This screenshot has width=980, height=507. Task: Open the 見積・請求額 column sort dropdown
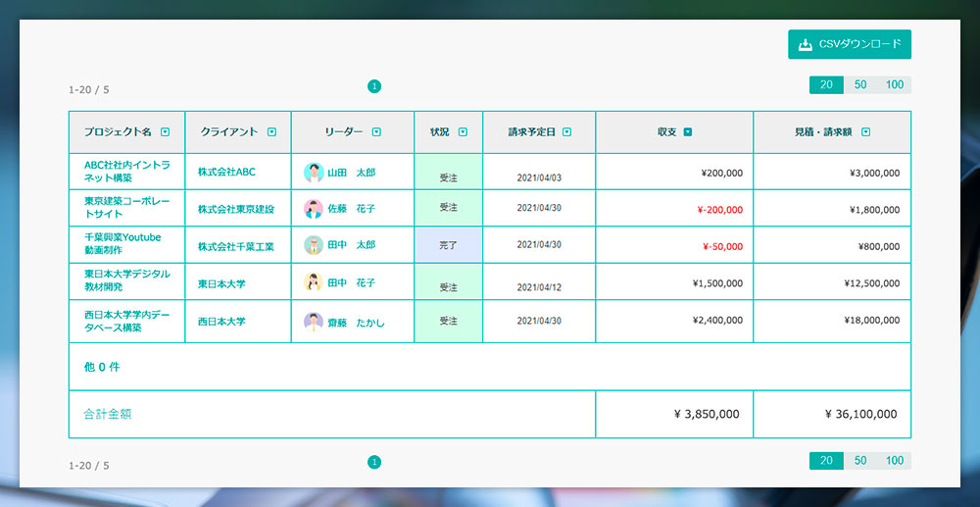tap(865, 132)
